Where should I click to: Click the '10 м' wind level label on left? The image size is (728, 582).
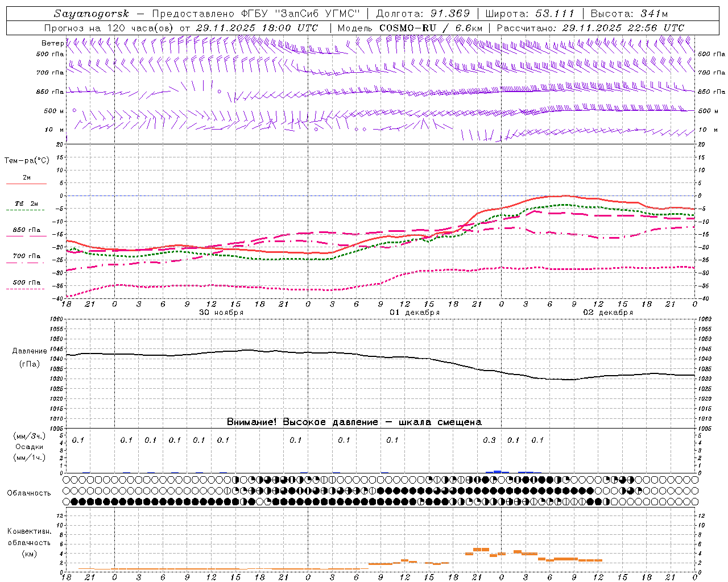55,130
